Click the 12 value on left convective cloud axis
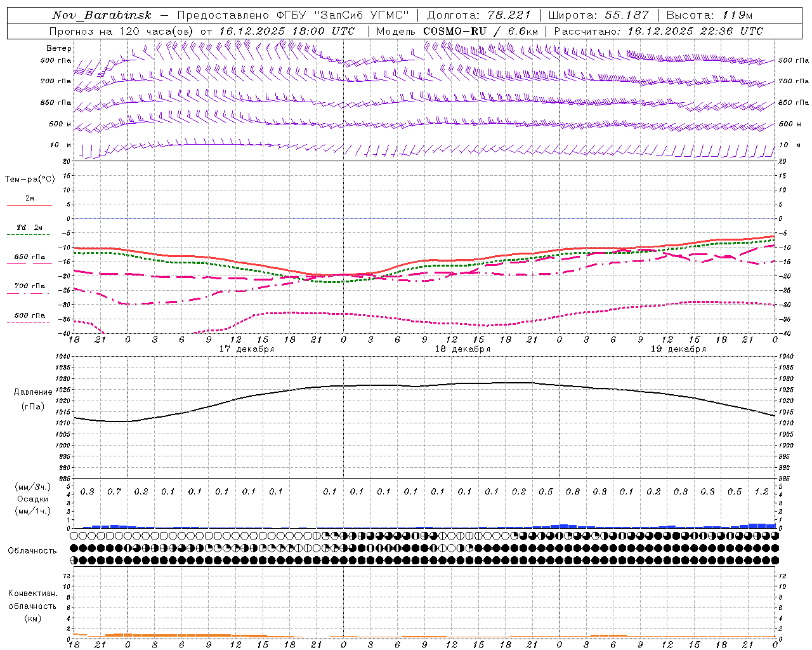The height and width of the screenshot is (650, 812). coord(68,576)
